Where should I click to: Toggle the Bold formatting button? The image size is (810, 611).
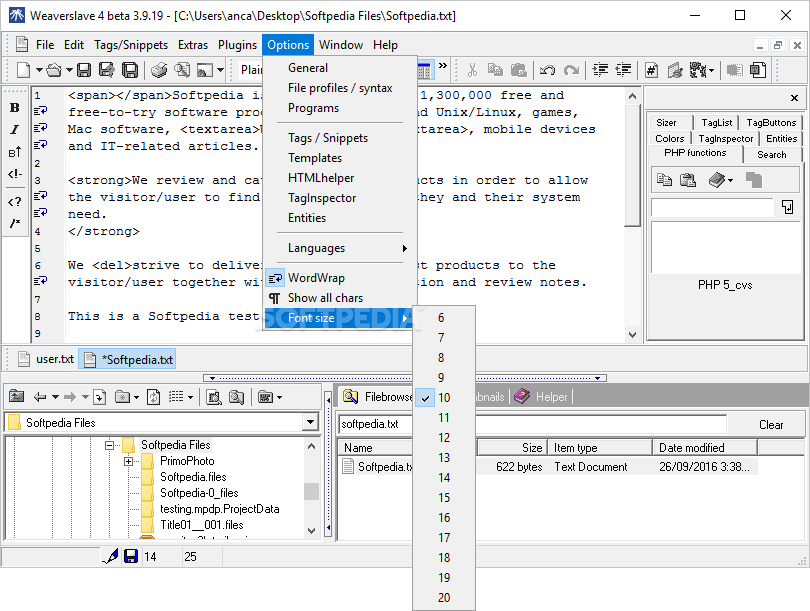point(14,107)
